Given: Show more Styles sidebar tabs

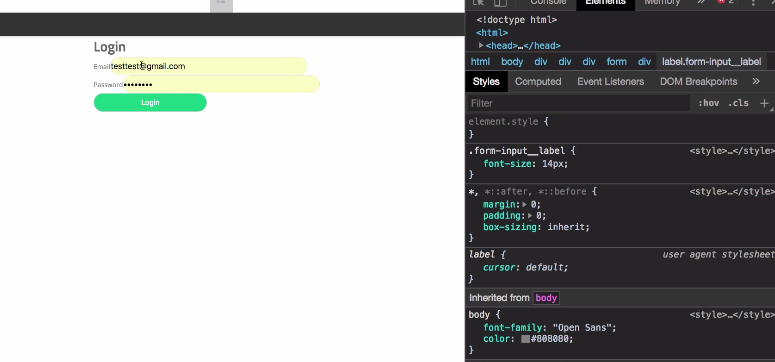Looking at the screenshot, I should 756,82.
